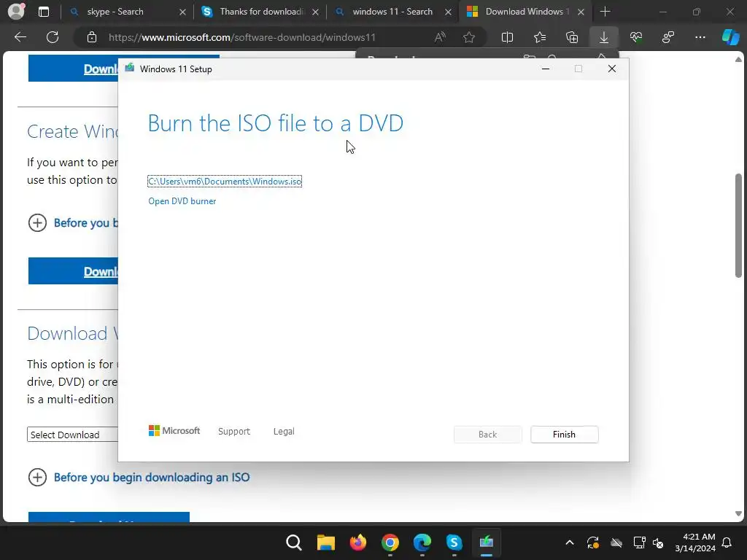Open Edge Settings and more menu
Image resolution: width=747 pixels, height=560 pixels.
(x=700, y=37)
